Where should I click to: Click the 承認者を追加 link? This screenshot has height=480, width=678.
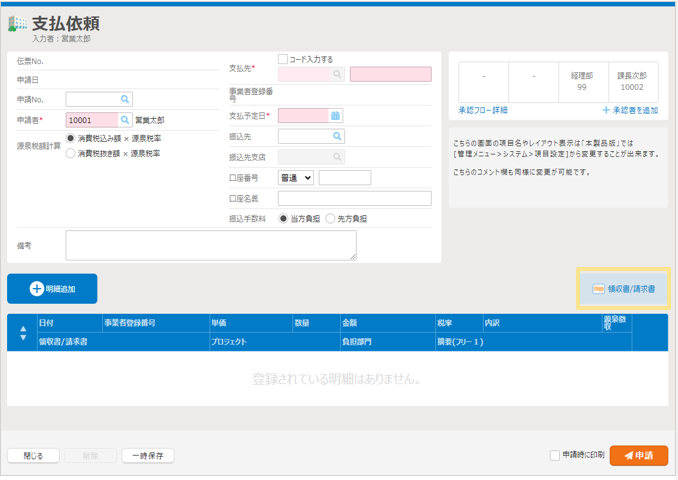(x=630, y=109)
